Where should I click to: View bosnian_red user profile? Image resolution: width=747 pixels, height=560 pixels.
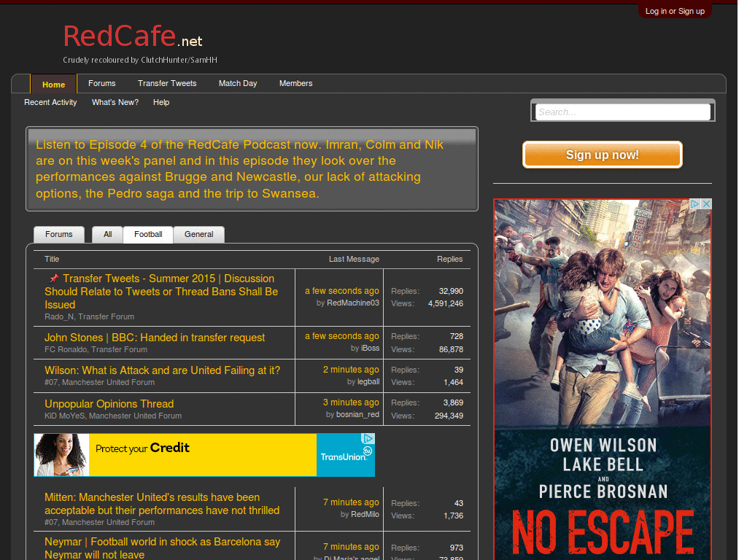357,414
